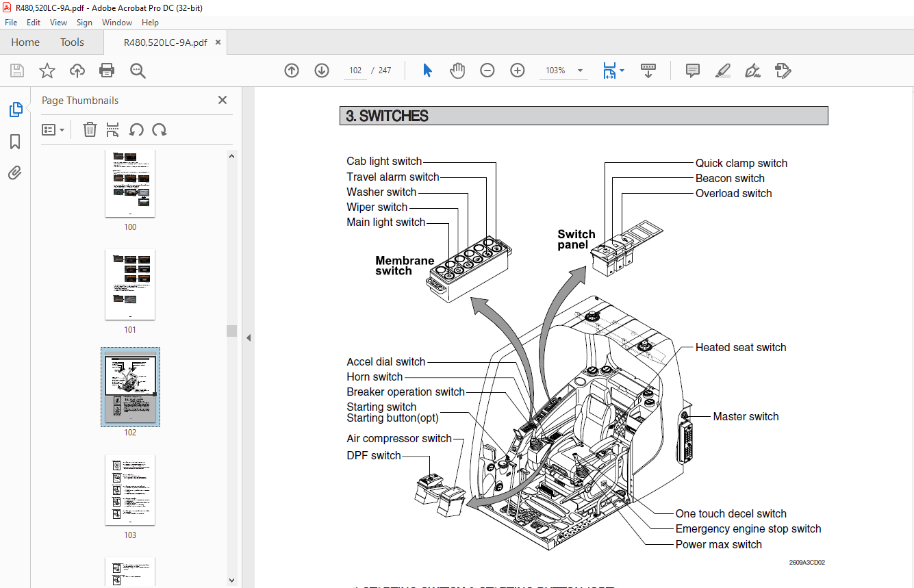The width and height of the screenshot is (914, 588).
Task: Switch to the Home tab
Action: click(25, 42)
